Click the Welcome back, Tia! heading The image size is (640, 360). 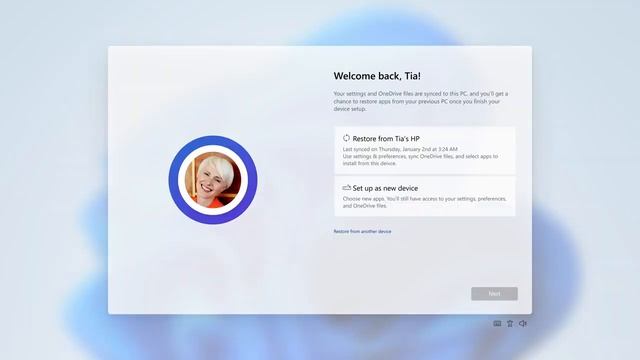pyautogui.click(x=377, y=76)
